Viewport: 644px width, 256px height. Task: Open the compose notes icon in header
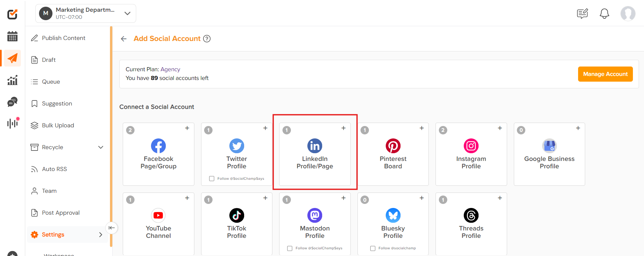[x=582, y=13]
